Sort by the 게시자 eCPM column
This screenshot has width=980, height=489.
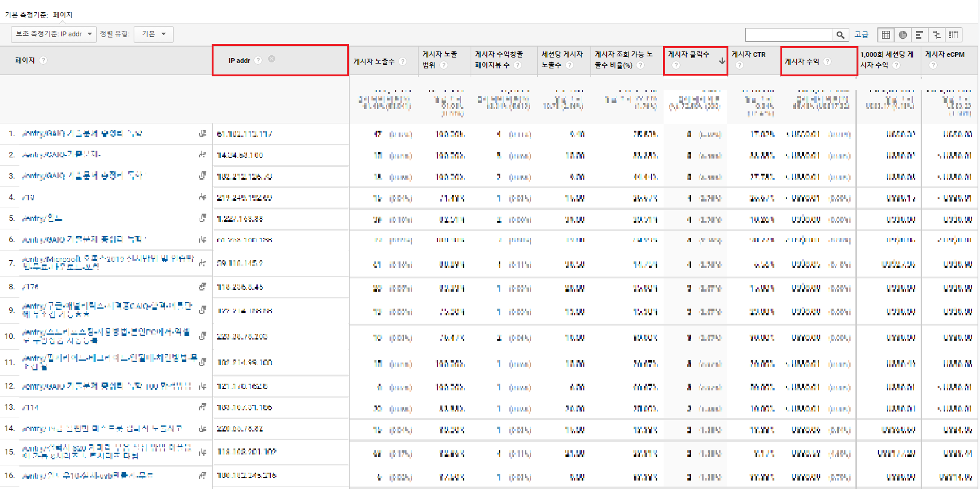pyautogui.click(x=944, y=54)
